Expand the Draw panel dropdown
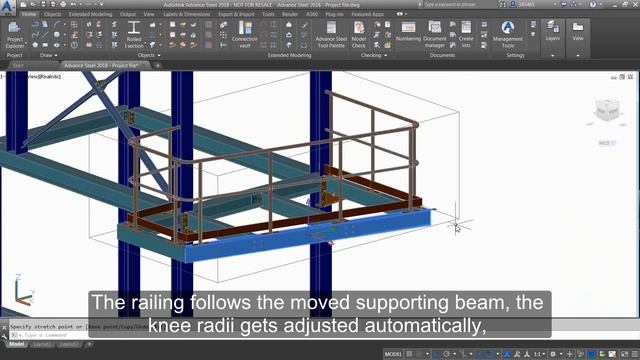The width and height of the screenshot is (640, 360). [x=56, y=55]
